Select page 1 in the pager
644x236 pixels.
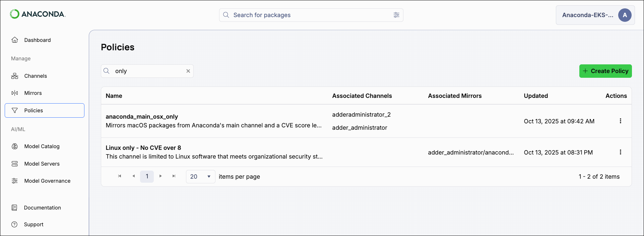pyautogui.click(x=147, y=177)
